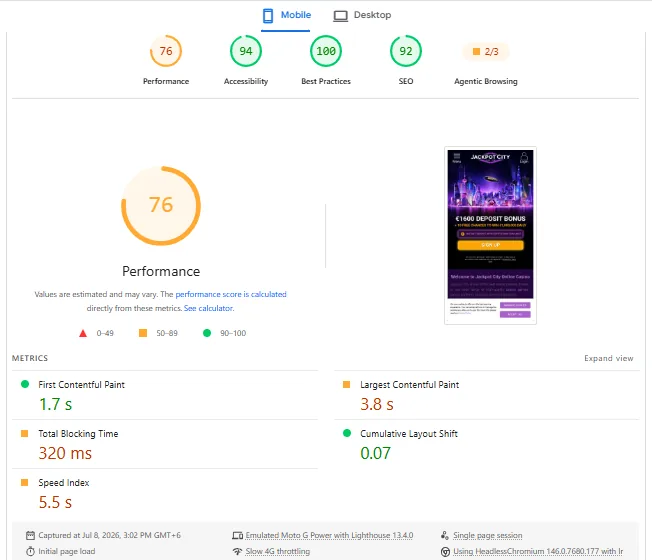Screen dimensions: 652x560
Task: Click the 0.07 value
Action: (375, 454)
